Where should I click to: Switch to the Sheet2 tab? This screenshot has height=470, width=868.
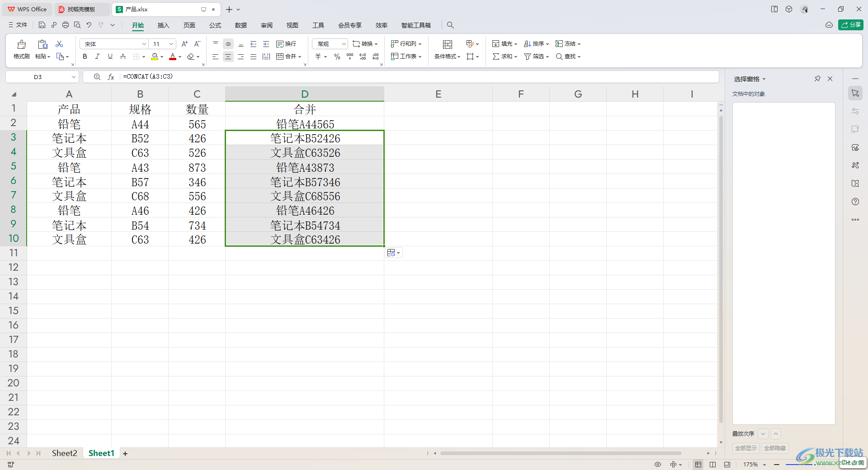(64, 453)
